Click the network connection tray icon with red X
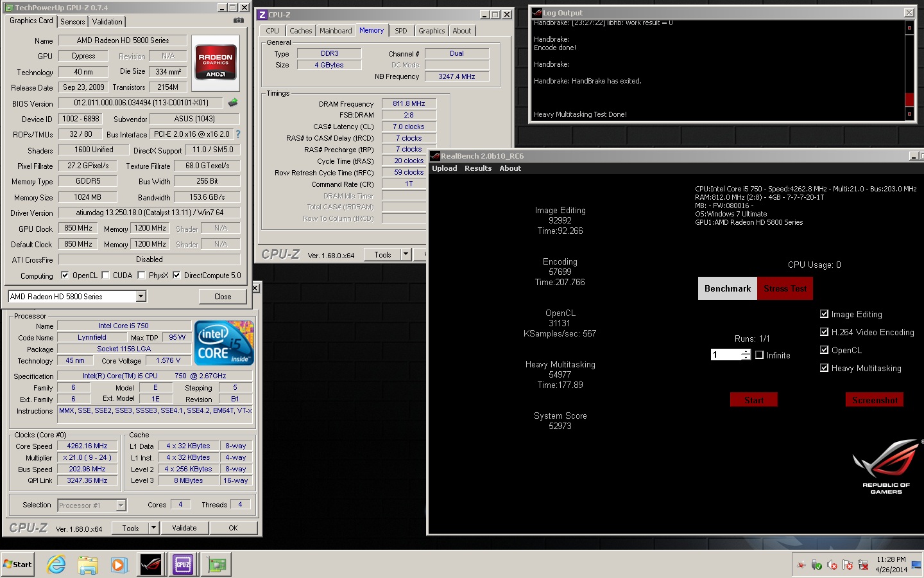924x578 pixels. point(863,565)
